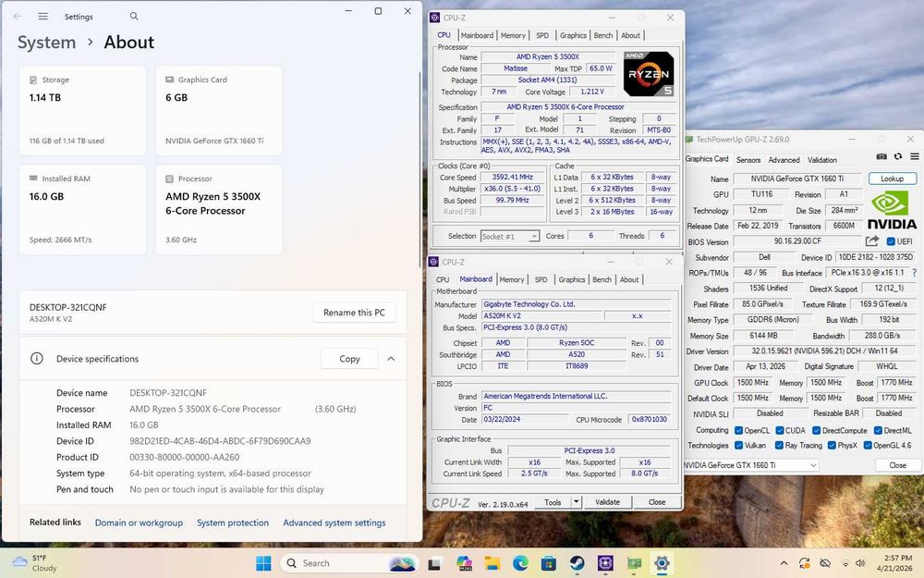Click the Graphics Card 6 GB card
This screenshot has width=924, height=578.
coord(219,110)
